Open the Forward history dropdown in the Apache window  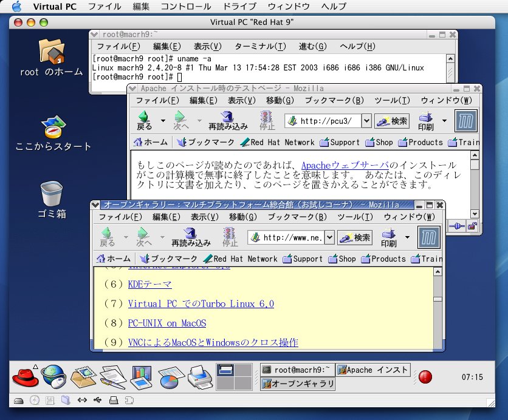tap(199, 121)
